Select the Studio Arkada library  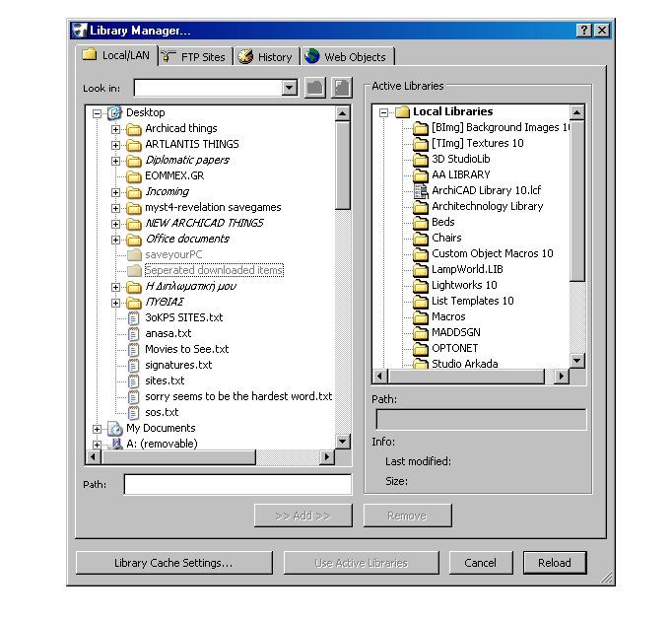coord(465,364)
